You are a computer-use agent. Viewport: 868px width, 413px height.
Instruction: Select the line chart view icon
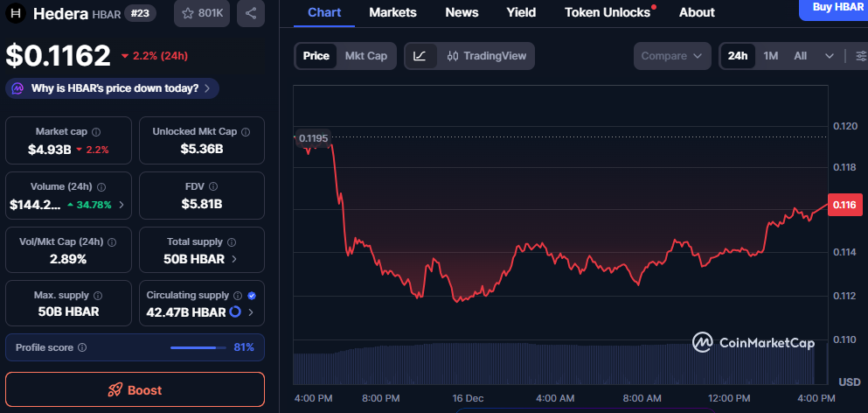point(420,56)
